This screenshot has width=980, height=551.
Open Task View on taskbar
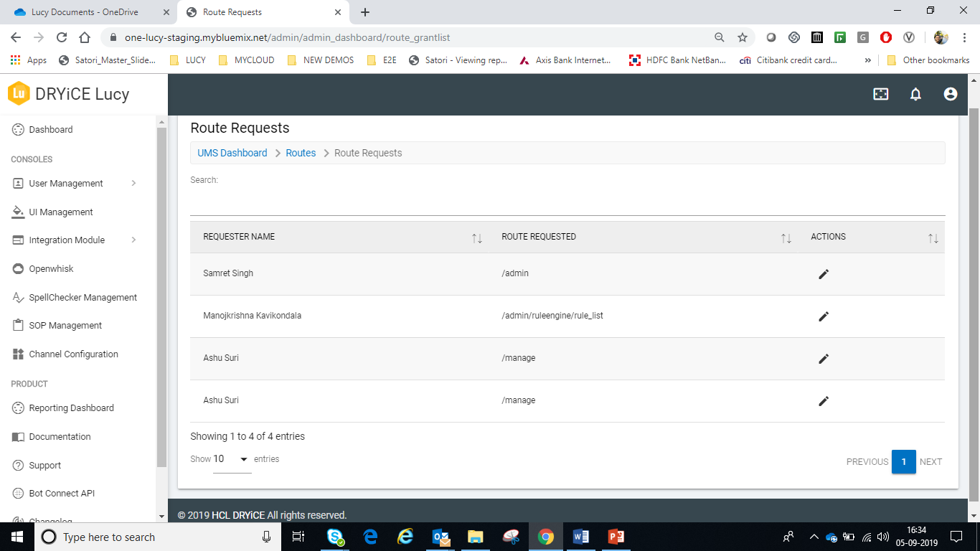pos(299,537)
